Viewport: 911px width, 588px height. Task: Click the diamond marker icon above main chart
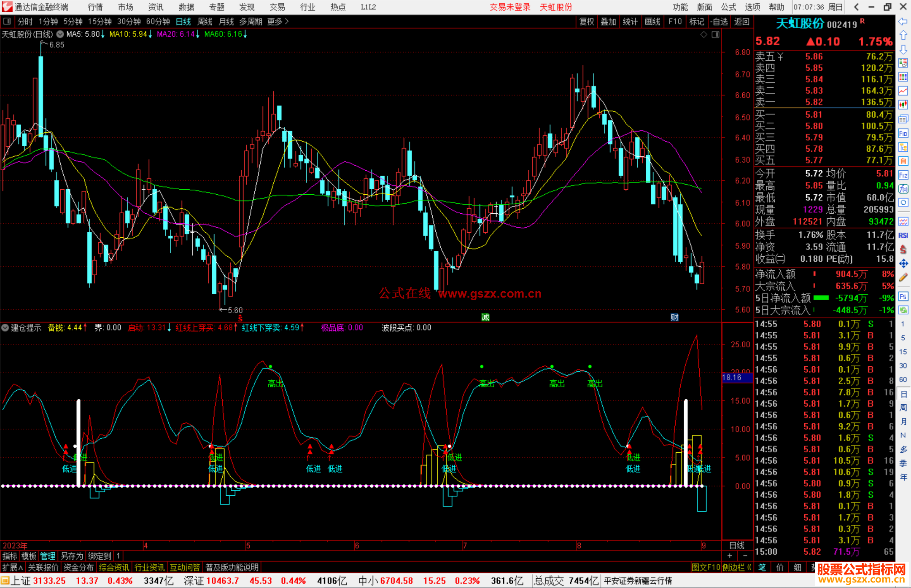pos(703,35)
